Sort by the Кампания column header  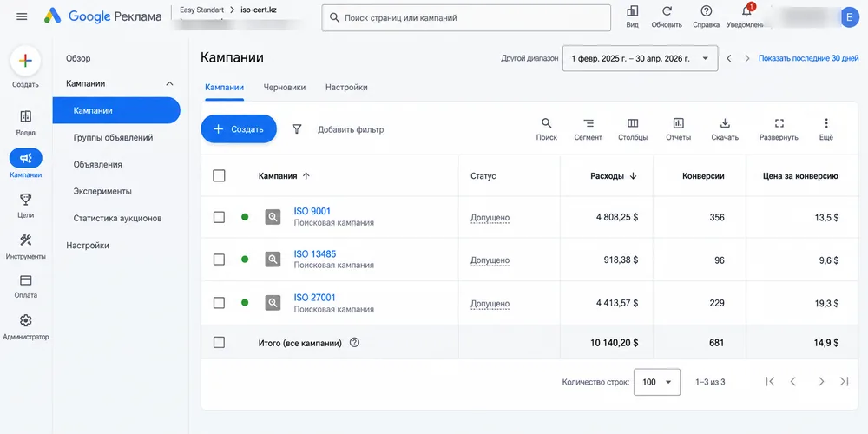pyautogui.click(x=284, y=176)
